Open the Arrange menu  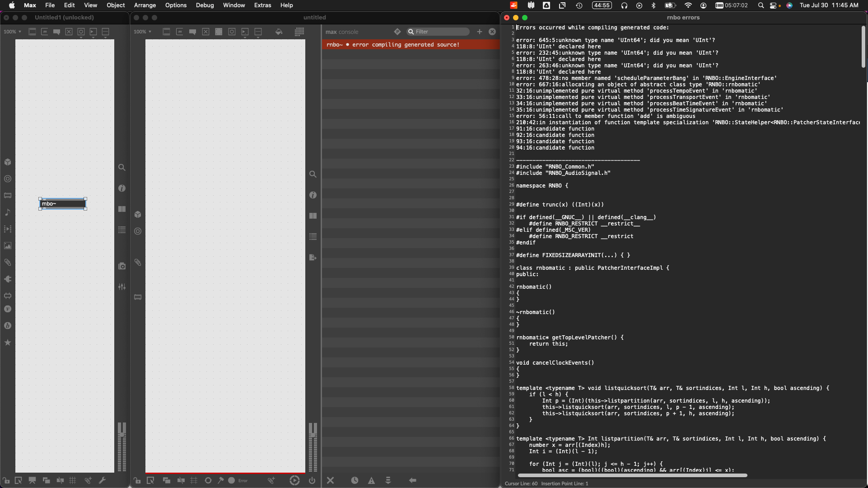[x=145, y=5]
